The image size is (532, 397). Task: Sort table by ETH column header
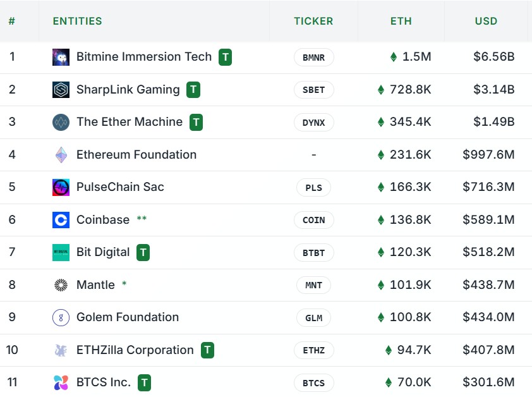[401, 21]
